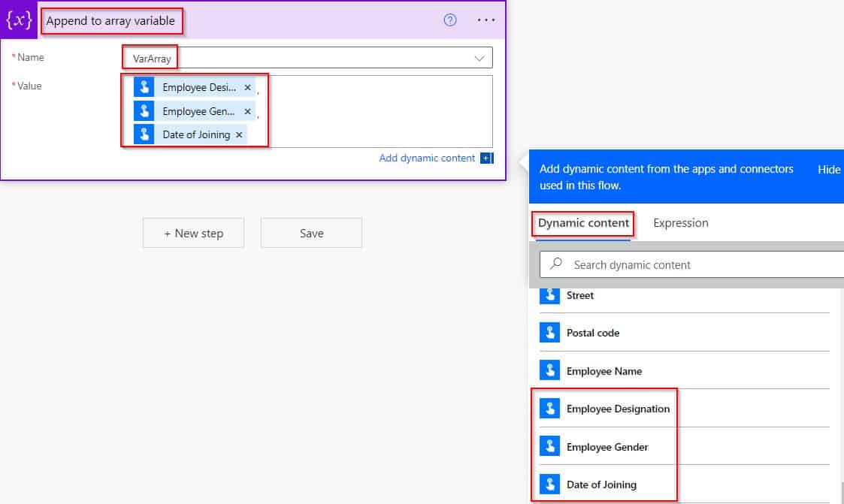Viewport: 844px width, 504px height.
Task: Click the Date of Joining list icon
Action: [x=549, y=484]
